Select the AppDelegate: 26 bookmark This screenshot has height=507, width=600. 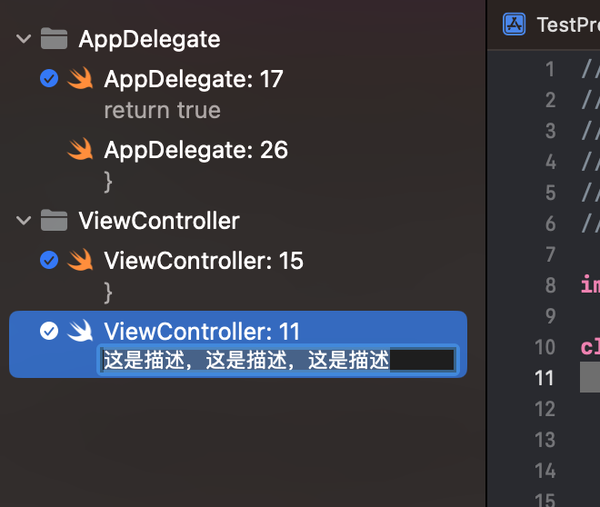196,150
